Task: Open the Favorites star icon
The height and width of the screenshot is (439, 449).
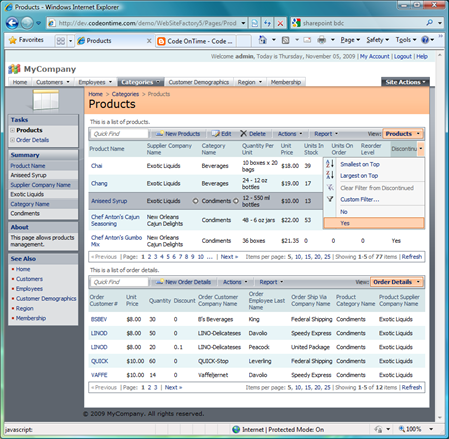Action: 13,40
